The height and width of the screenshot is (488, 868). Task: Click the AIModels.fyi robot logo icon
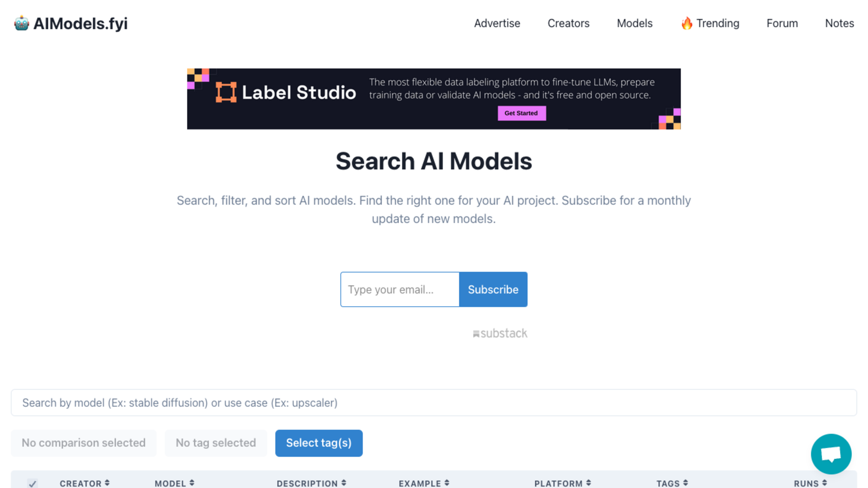[x=21, y=23]
